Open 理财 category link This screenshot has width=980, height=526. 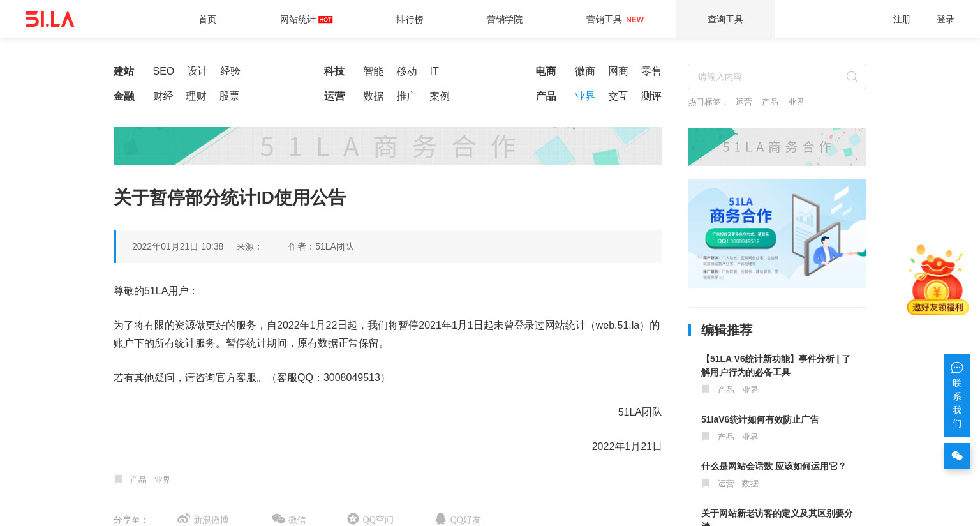pyautogui.click(x=197, y=96)
